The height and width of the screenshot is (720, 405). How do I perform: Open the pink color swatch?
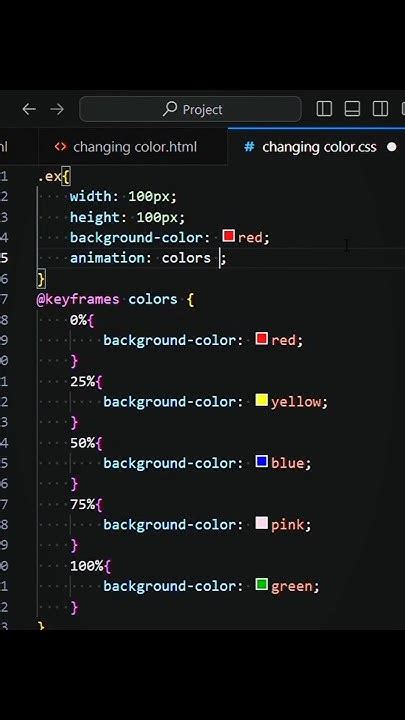click(x=262, y=523)
